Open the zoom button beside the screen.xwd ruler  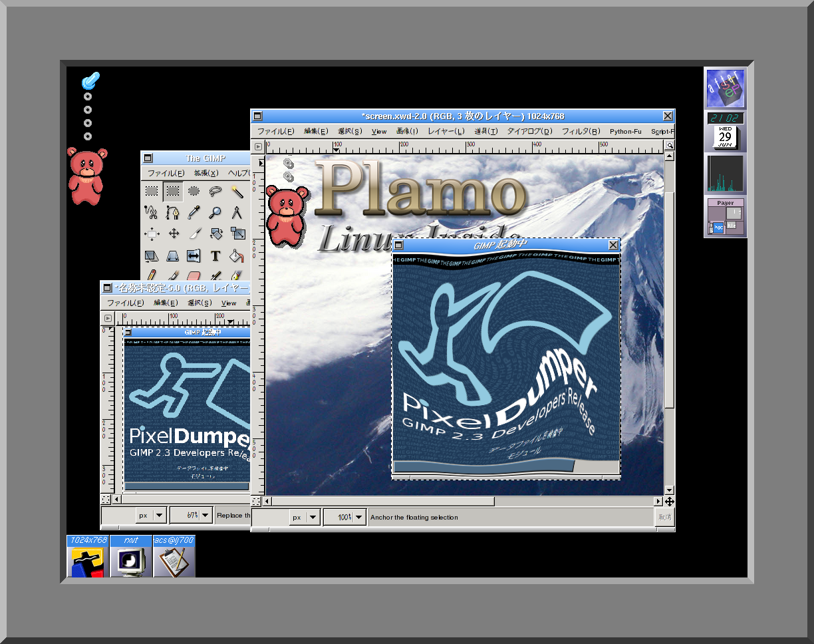click(x=670, y=145)
